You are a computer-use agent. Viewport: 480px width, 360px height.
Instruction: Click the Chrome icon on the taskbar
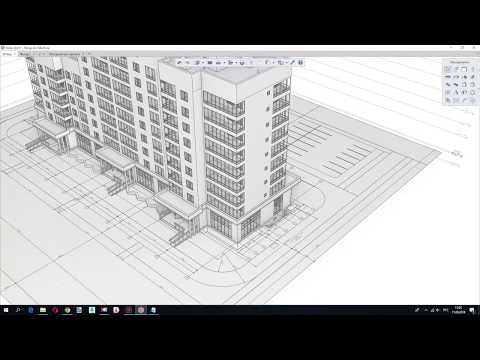pos(67,310)
